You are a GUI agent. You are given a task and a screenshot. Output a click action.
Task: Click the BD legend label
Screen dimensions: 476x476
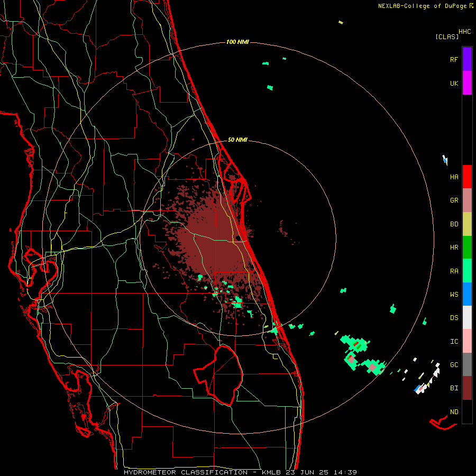pos(454,224)
